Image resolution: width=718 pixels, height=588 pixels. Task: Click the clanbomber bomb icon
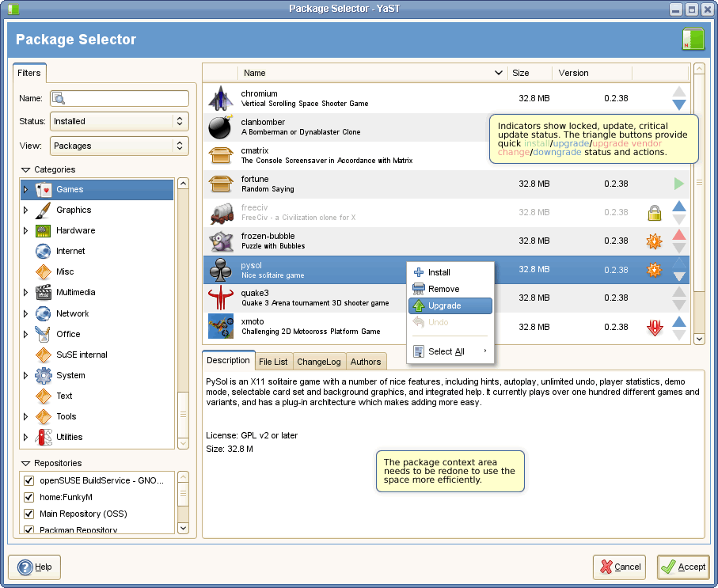tap(220, 127)
